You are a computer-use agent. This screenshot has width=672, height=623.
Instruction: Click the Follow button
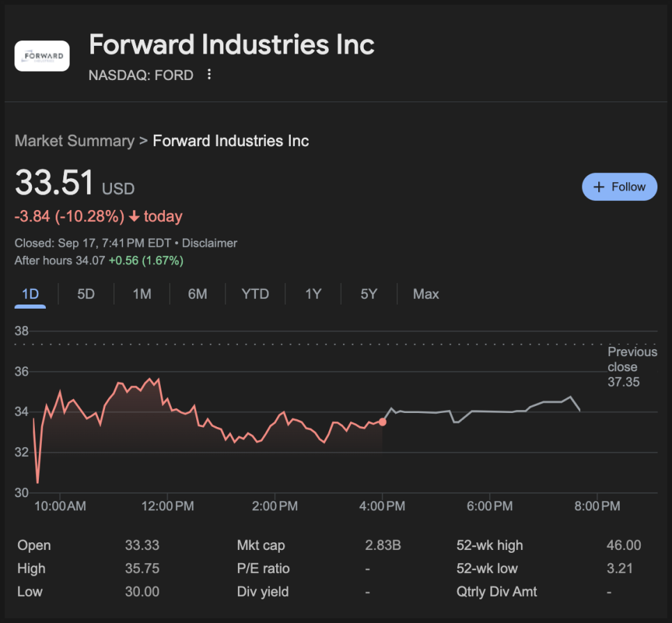tap(619, 187)
